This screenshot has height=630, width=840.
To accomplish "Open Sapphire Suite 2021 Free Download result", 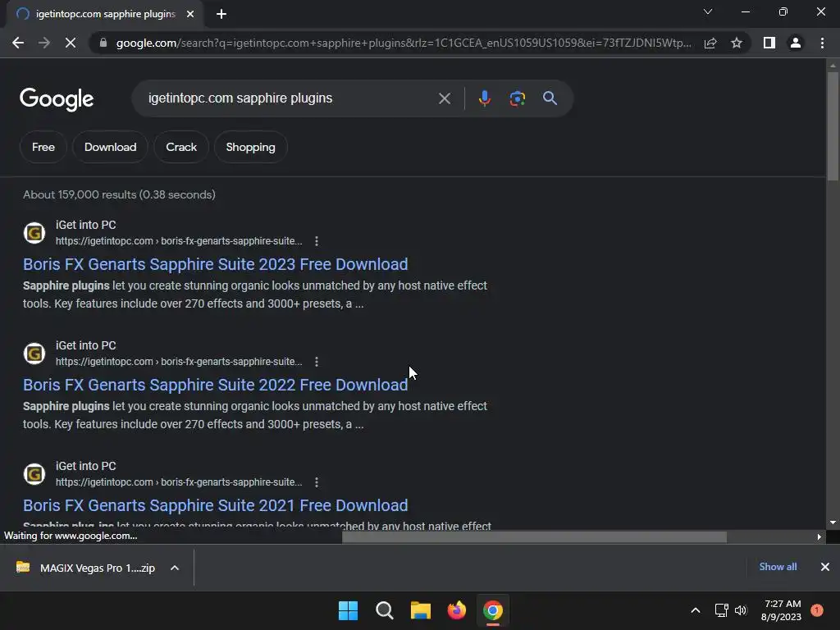I will (x=216, y=505).
